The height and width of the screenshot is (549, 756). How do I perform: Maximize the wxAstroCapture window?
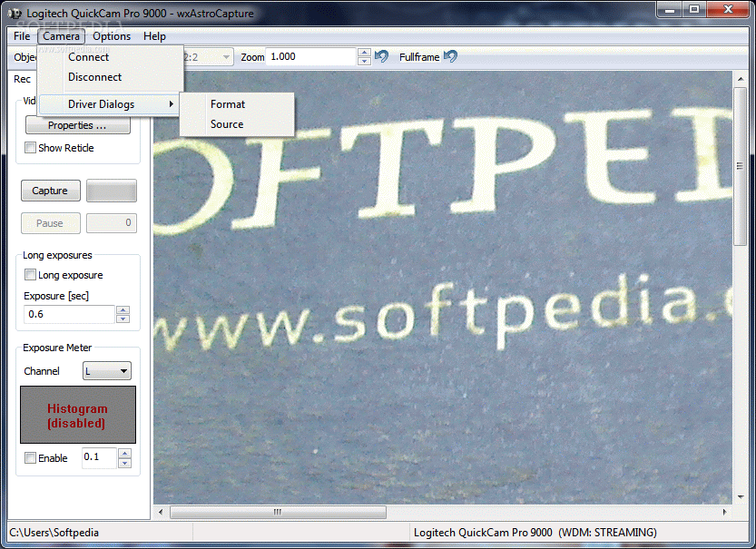(x=693, y=9)
